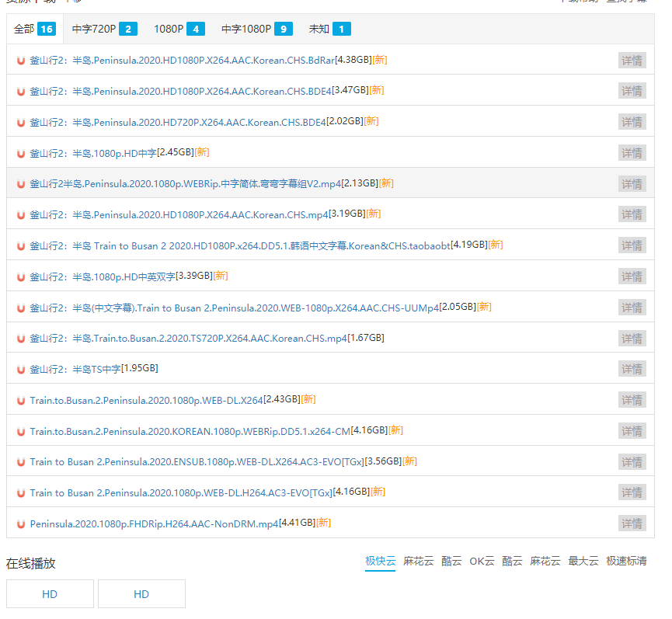Click magnet icon for FHDRip NonDRM 4.41GB row
This screenshot has width=672, height=619.
click(x=20, y=524)
